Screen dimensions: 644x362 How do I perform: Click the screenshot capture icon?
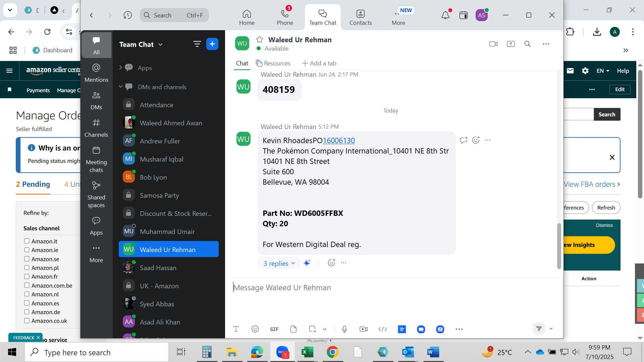[x=312, y=329]
